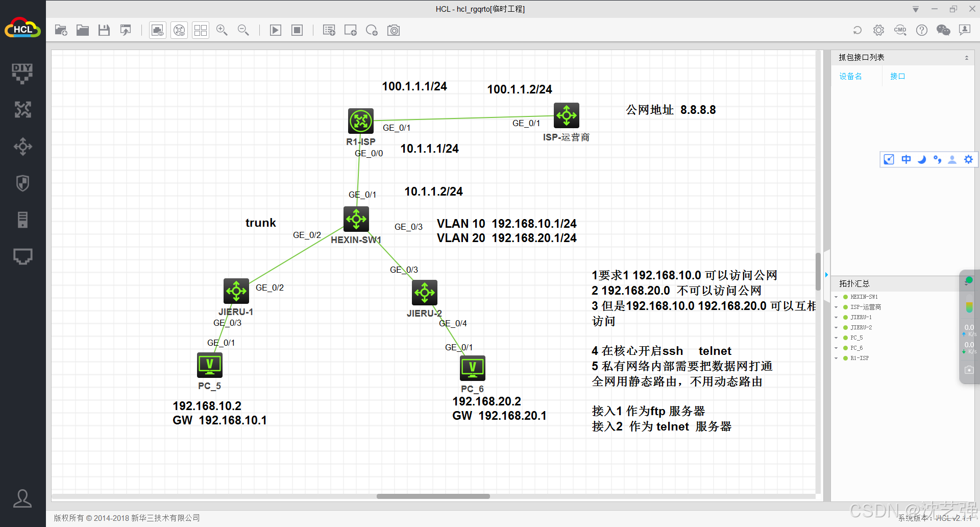980x527 pixels.
Task: Select the trunk label on canvas
Action: pos(261,223)
